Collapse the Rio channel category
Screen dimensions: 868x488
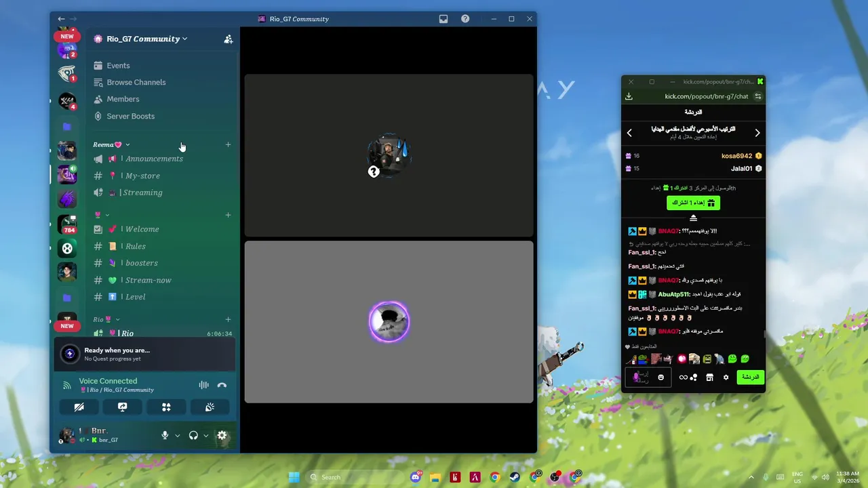click(x=106, y=319)
